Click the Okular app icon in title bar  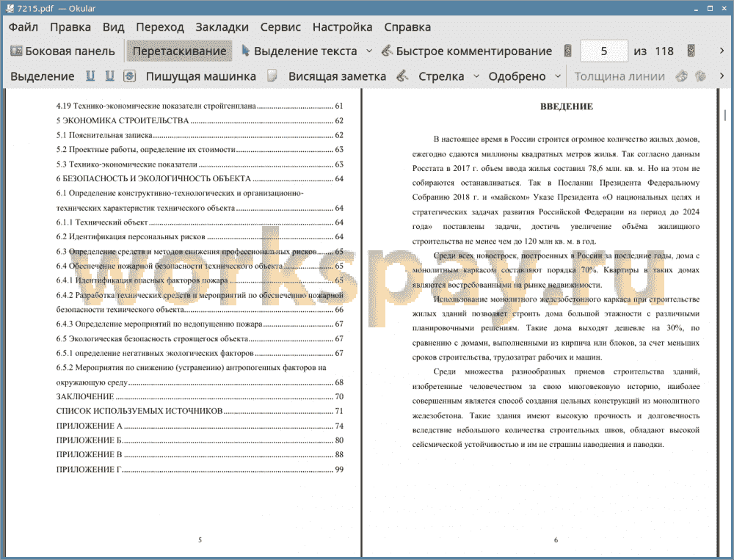(x=9, y=8)
